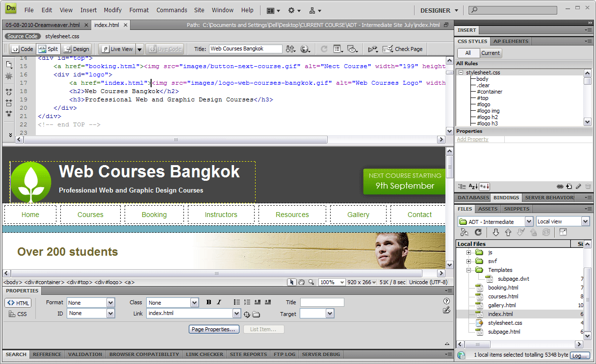Switch to SNIPPETS tab
The image size is (596, 364).
pyautogui.click(x=517, y=209)
